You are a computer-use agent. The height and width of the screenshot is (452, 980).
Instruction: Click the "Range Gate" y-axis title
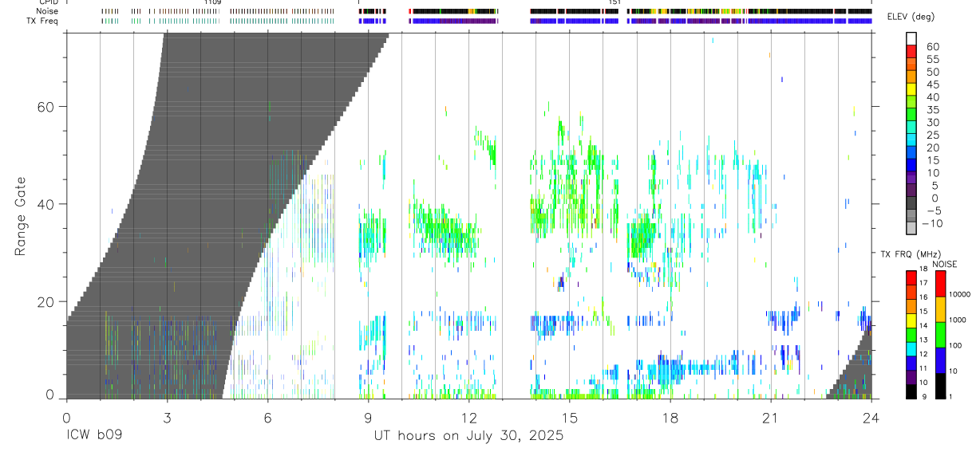[21, 215]
